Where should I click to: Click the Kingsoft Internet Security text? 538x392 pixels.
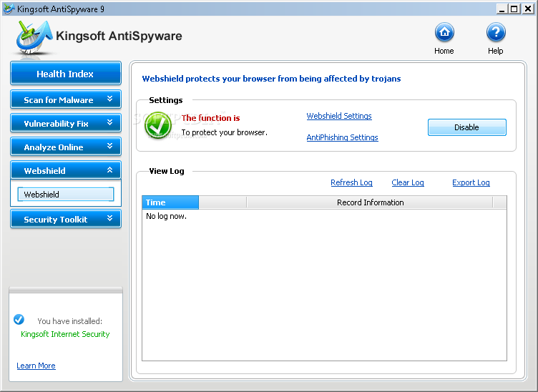[x=65, y=334]
